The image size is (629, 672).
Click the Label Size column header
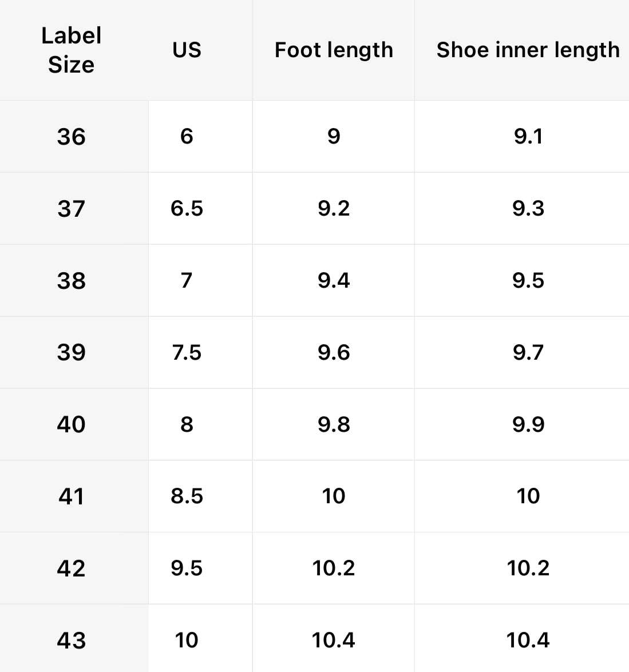pyautogui.click(x=72, y=50)
